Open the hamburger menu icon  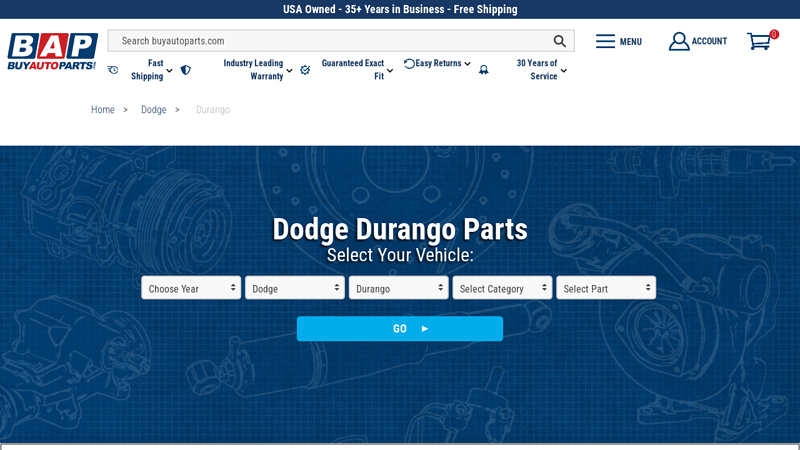click(605, 41)
